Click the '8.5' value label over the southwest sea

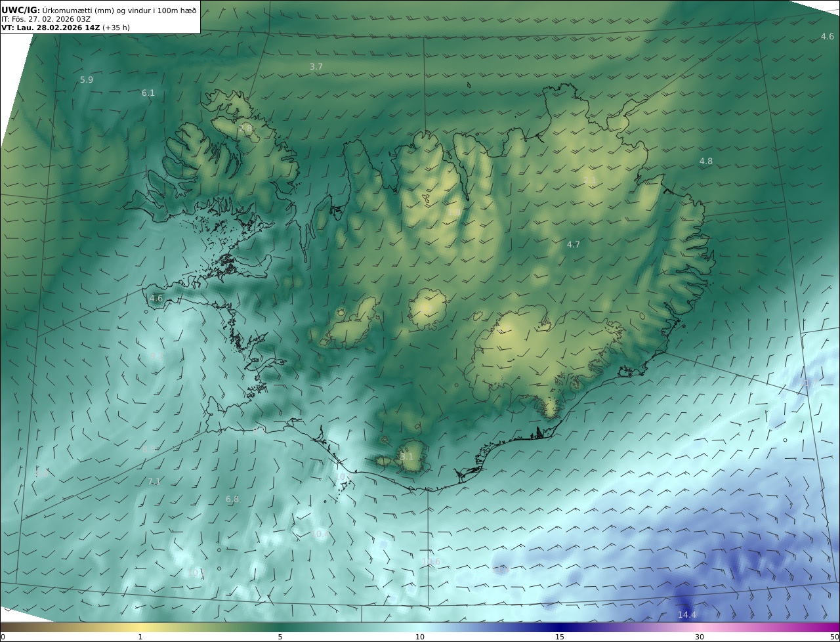tap(150, 450)
